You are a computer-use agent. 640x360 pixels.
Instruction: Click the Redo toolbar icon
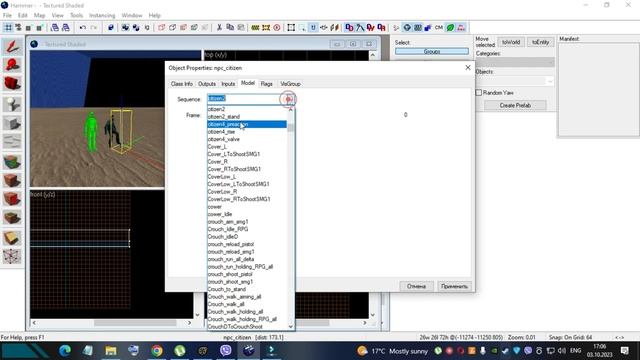pos(93,28)
